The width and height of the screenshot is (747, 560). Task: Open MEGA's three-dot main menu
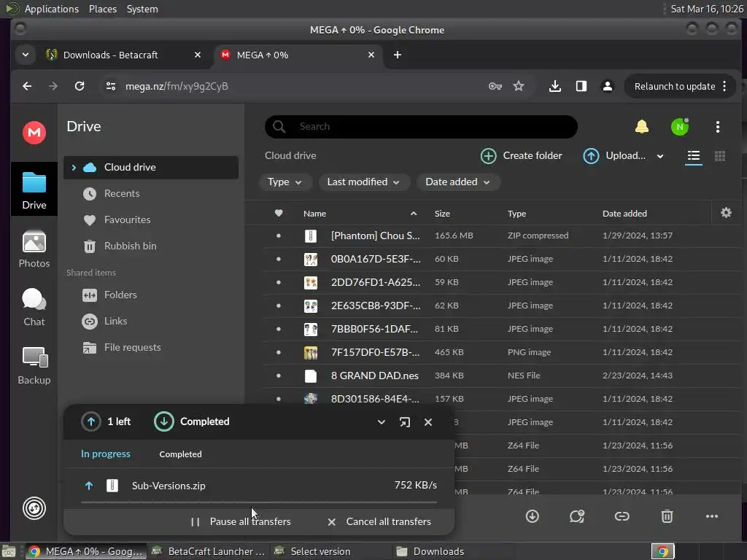click(x=718, y=127)
